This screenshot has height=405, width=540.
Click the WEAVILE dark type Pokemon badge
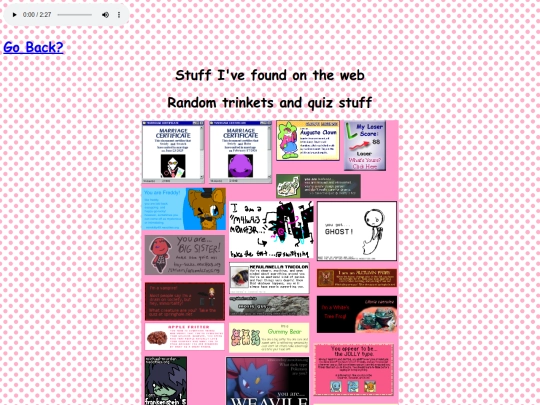click(x=268, y=381)
